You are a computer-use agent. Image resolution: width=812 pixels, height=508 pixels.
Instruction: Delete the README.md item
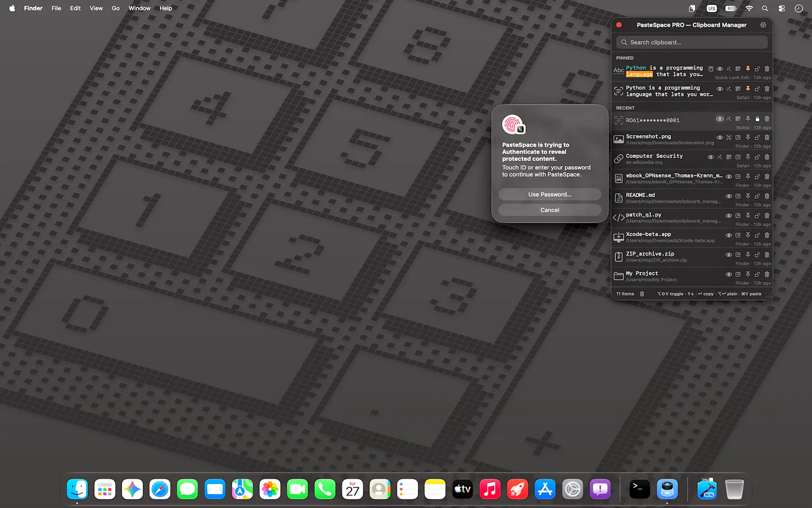point(767,196)
